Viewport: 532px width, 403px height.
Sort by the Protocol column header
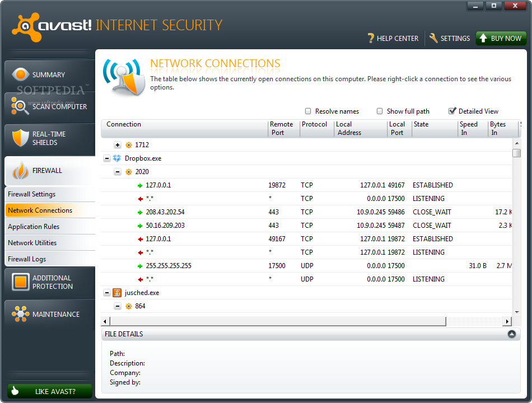pyautogui.click(x=317, y=129)
